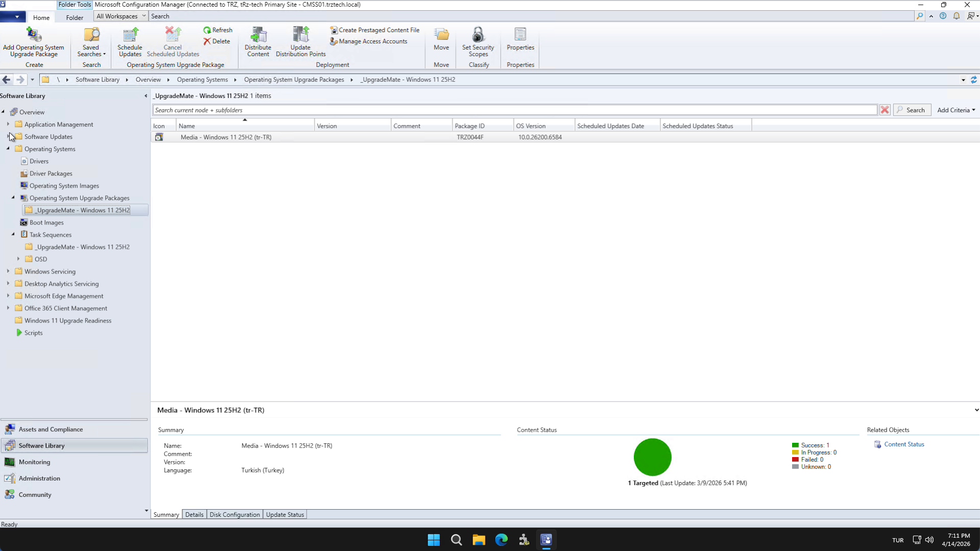Switch to Folder ribbon tab

pos(75,17)
